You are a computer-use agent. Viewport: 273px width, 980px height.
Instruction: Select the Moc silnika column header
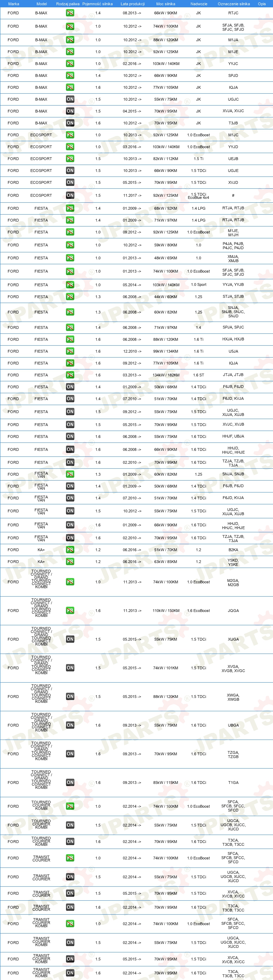coord(166,4)
